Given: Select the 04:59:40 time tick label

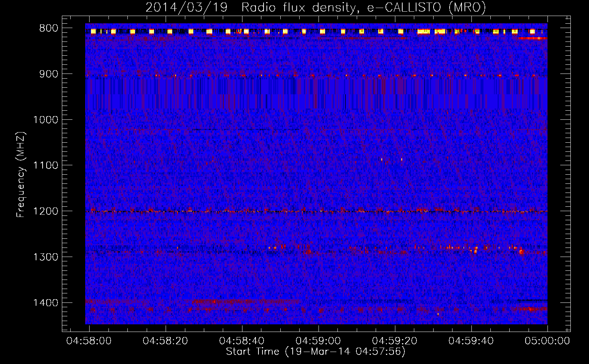Looking at the screenshot, I should pos(471,341).
